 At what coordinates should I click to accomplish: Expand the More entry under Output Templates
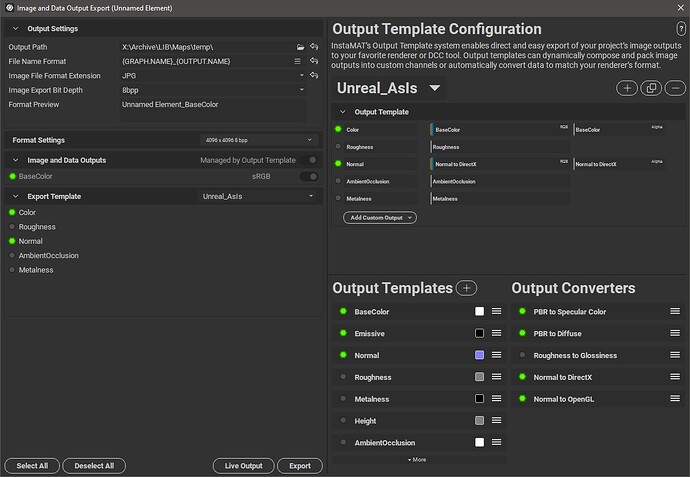click(417, 459)
